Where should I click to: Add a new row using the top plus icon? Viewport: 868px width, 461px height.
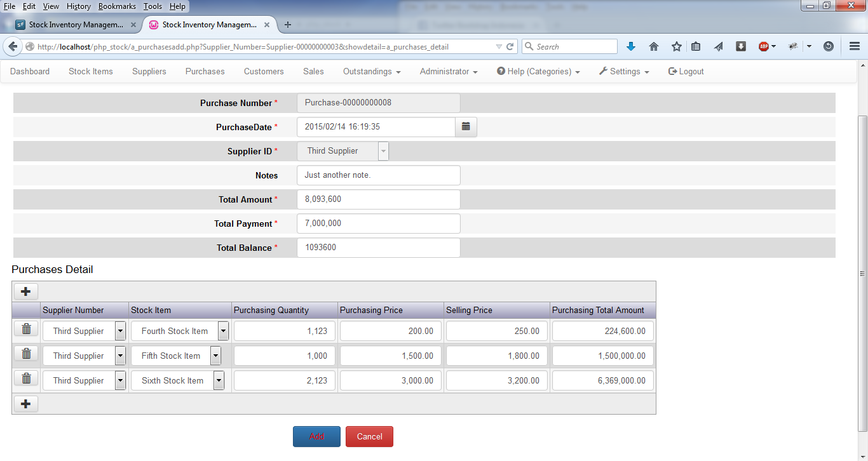25,291
